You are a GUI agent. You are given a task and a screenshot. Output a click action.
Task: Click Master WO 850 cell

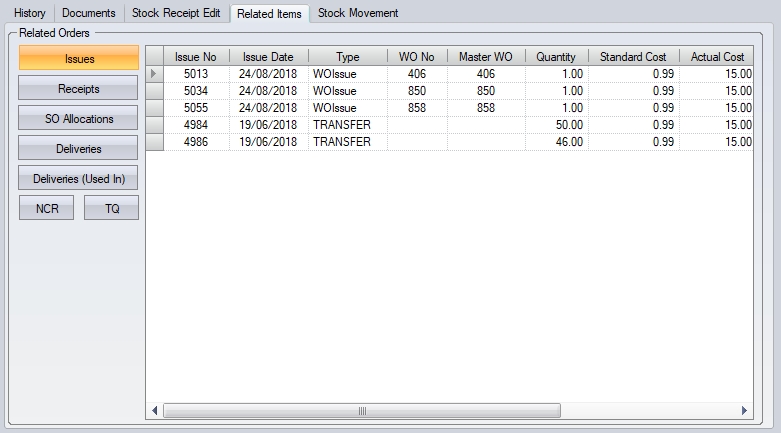(486, 91)
